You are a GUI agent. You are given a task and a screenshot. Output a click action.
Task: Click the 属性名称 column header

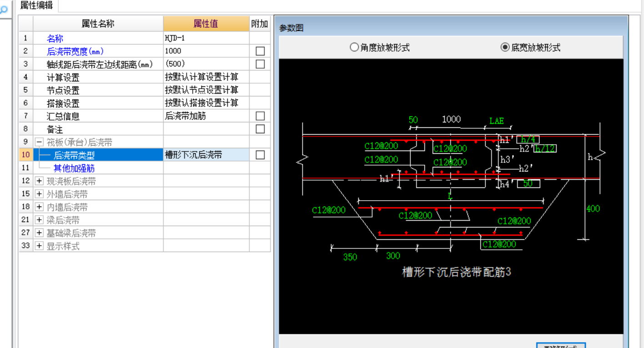coord(98,24)
